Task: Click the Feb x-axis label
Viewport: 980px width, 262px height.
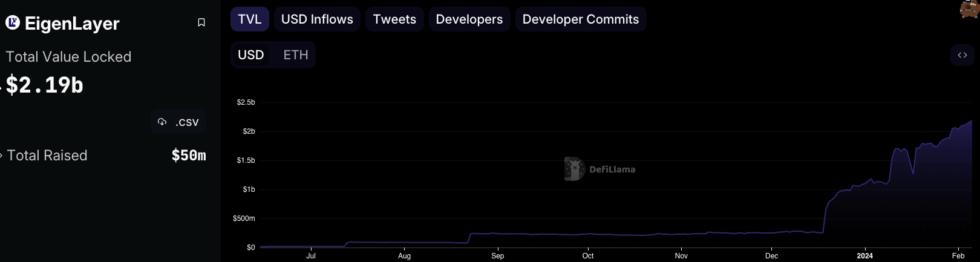Action: 958,256
